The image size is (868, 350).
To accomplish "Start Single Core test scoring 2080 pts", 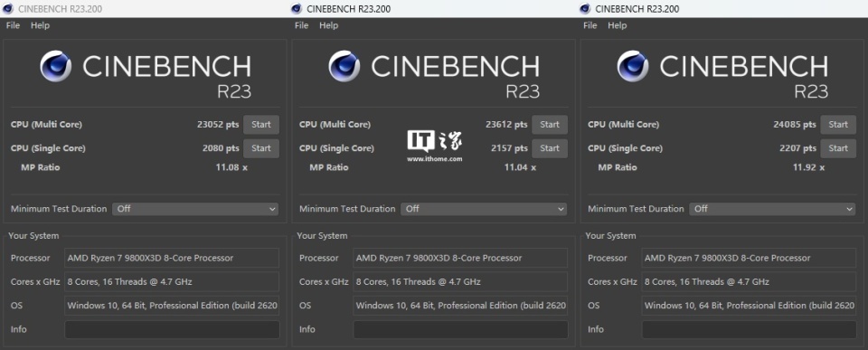I will pyautogui.click(x=261, y=148).
